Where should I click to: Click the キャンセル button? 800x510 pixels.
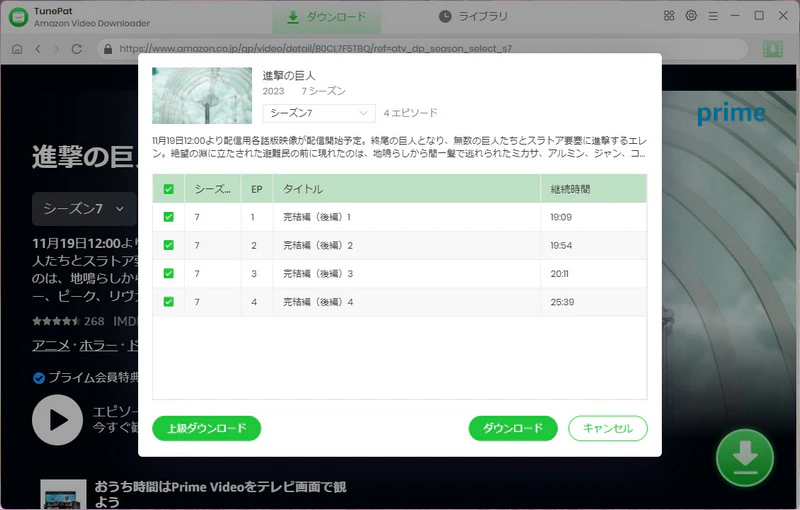point(608,428)
